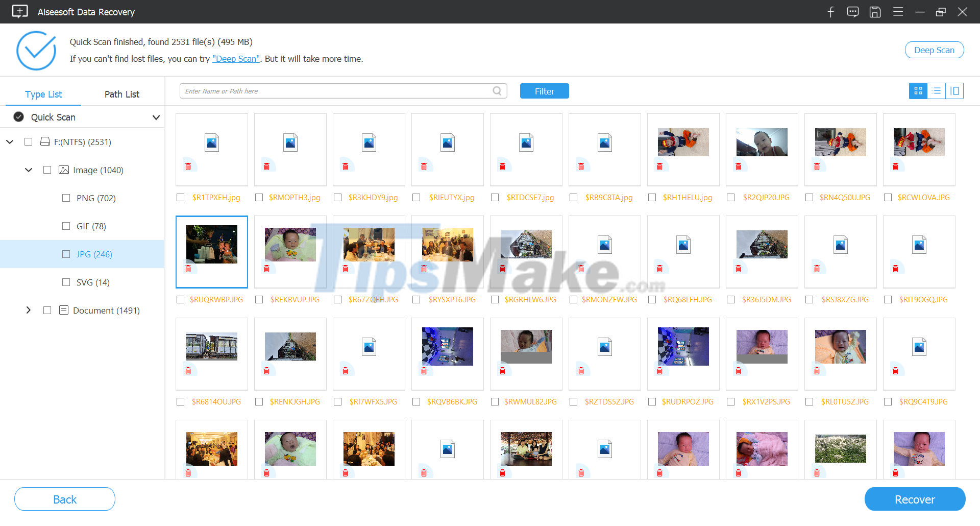
Task: Click the Deep Scan button
Action: pos(934,50)
